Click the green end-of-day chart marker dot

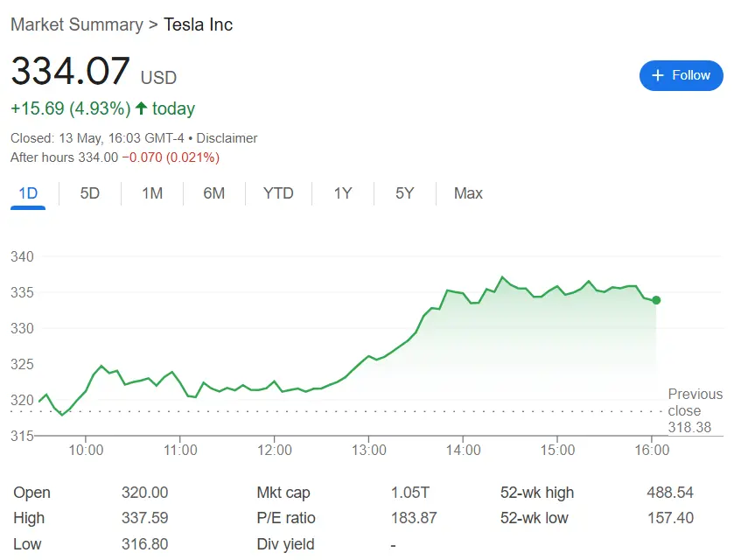[656, 300]
